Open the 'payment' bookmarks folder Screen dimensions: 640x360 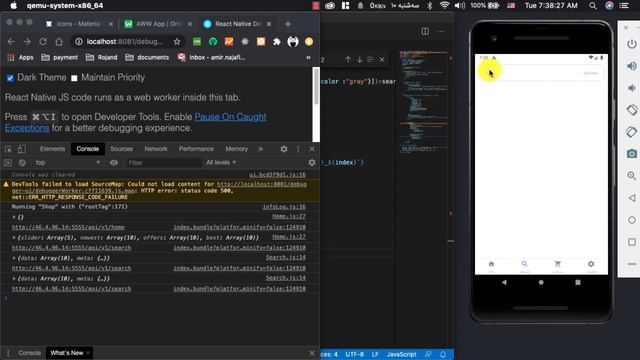[60, 58]
